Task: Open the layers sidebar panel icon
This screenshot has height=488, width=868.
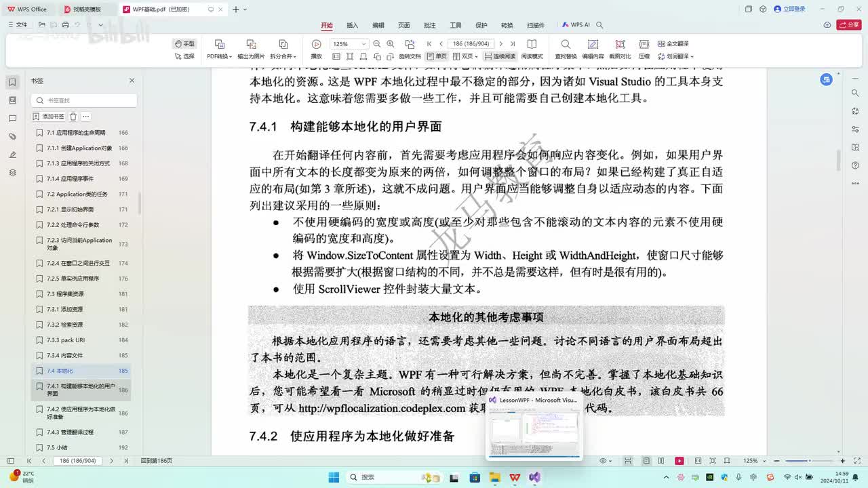Action: [x=12, y=173]
